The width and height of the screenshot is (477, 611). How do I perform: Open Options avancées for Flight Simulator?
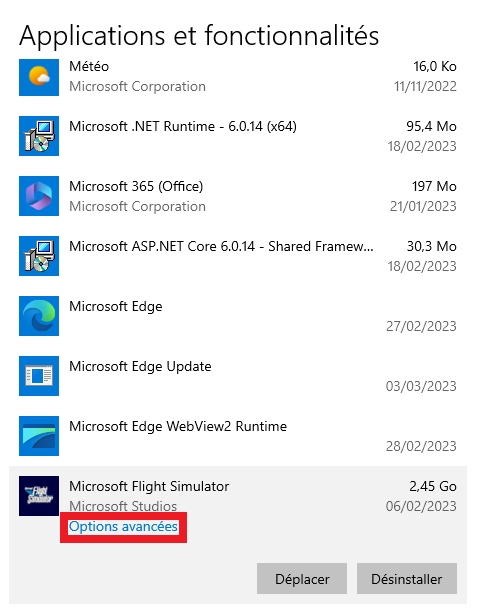coord(123,527)
